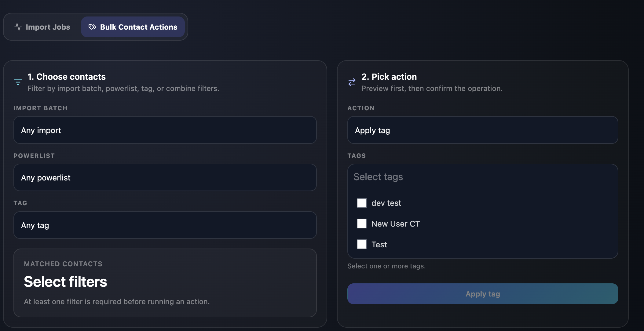Click the POWERLIST field label
Viewport: 644px width, 331px height.
[x=34, y=156]
